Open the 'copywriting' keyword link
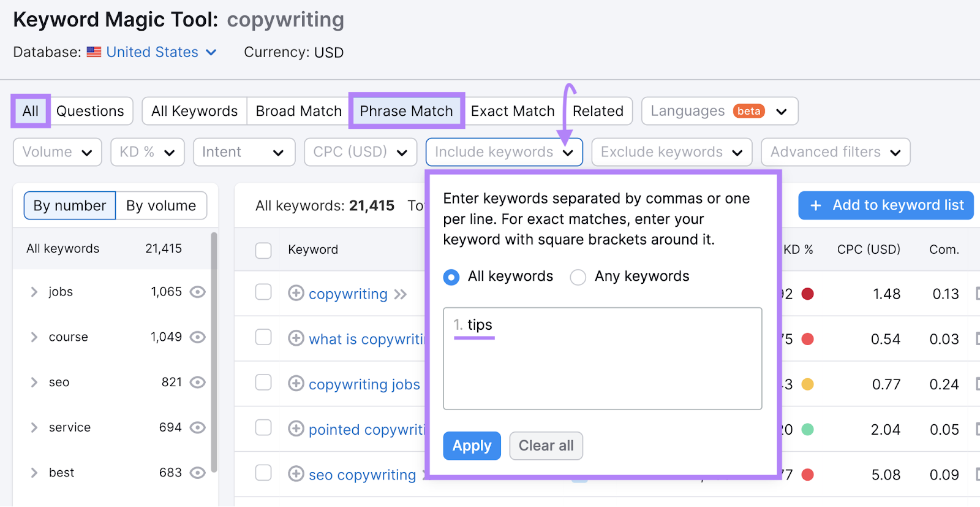 point(348,294)
